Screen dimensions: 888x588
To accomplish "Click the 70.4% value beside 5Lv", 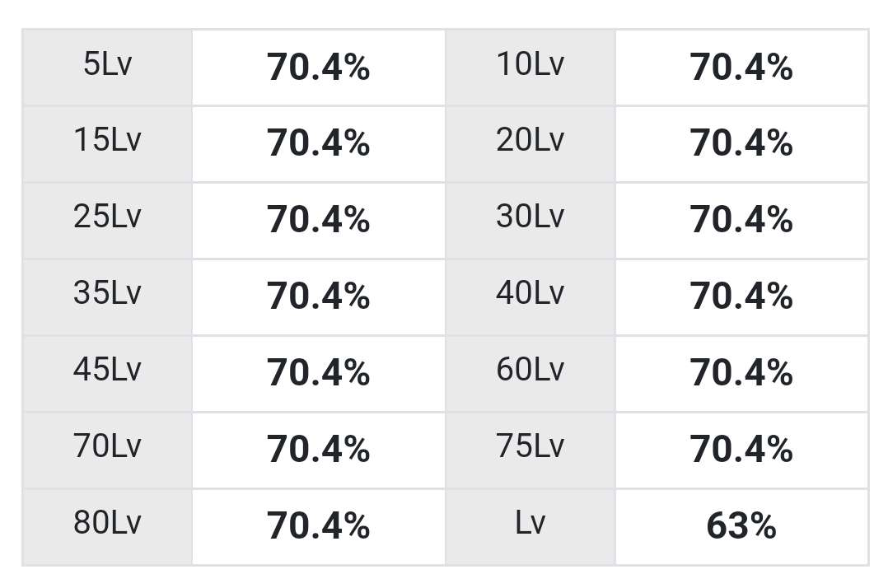I will coord(318,67).
